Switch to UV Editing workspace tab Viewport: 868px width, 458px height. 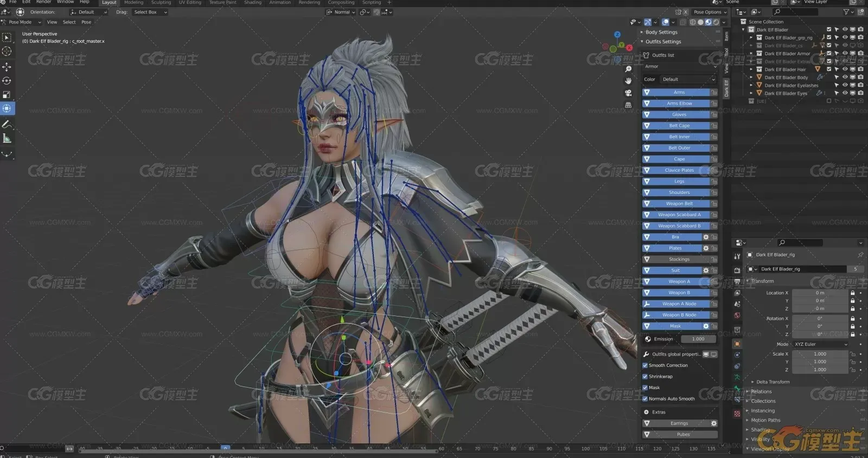point(190,3)
